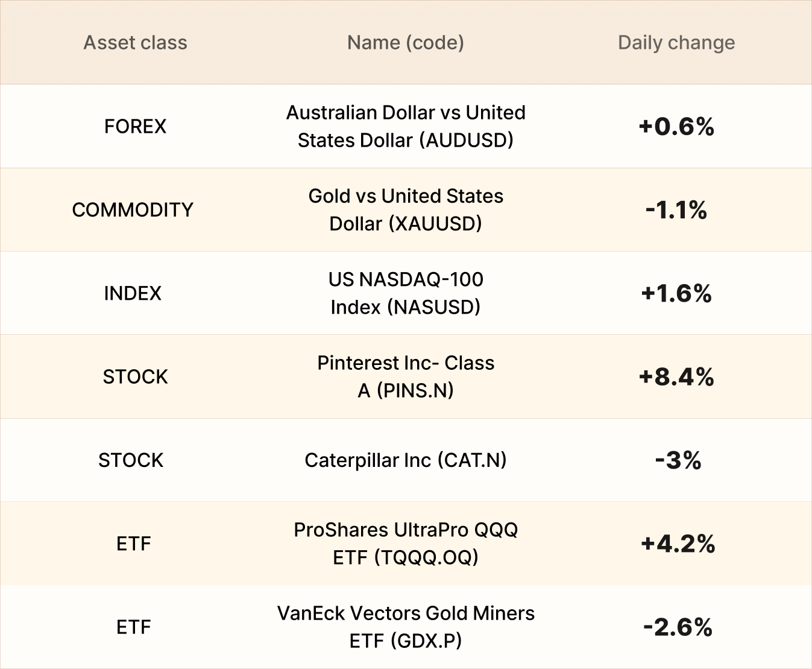Click the +8.4% daily change value
Screen dimensions: 812x669
pos(676,377)
